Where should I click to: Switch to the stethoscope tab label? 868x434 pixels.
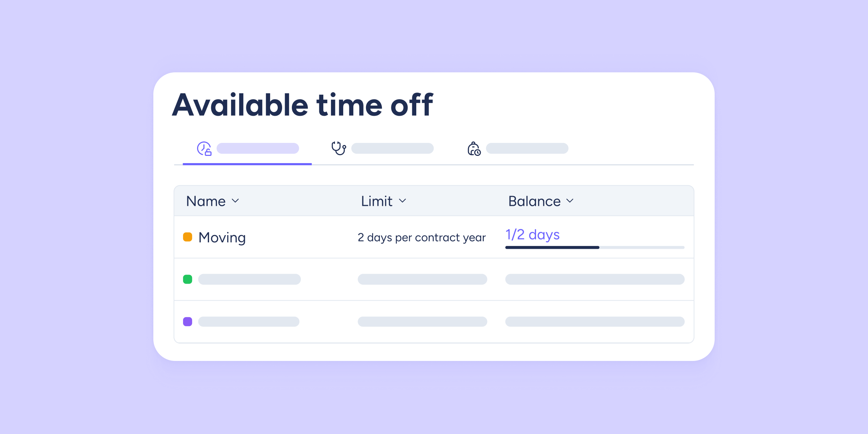point(392,148)
